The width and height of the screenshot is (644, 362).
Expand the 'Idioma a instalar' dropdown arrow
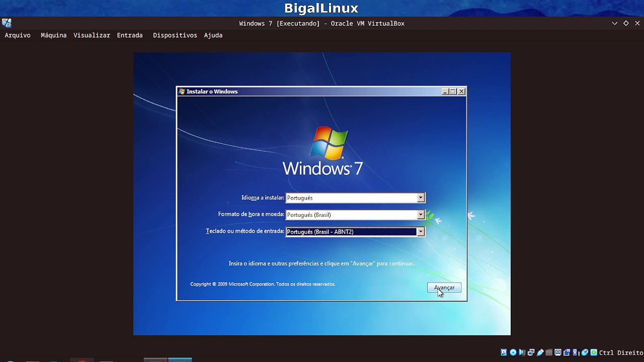[421, 198]
